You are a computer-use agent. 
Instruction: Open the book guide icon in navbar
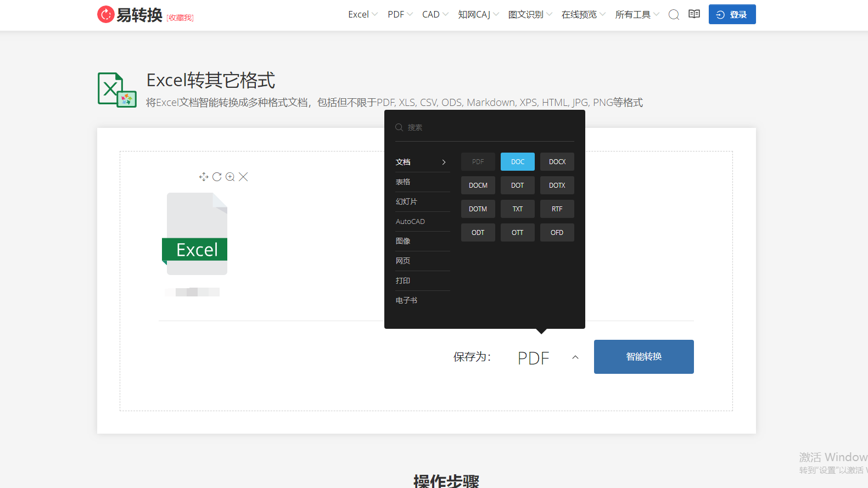point(694,14)
